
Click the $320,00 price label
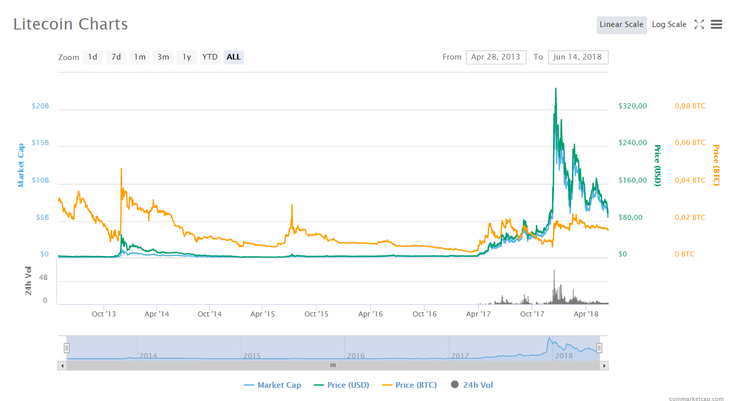[632, 106]
